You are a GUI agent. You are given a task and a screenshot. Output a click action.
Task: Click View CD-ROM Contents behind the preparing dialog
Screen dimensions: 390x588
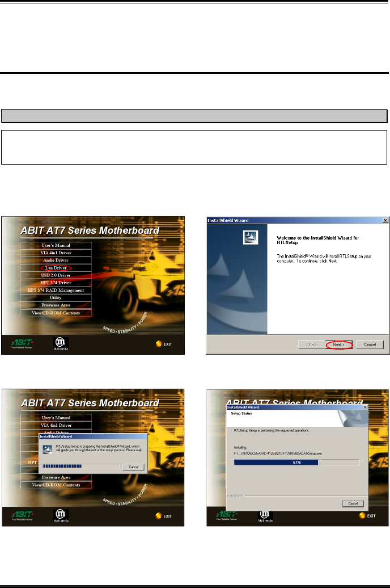click(x=56, y=485)
